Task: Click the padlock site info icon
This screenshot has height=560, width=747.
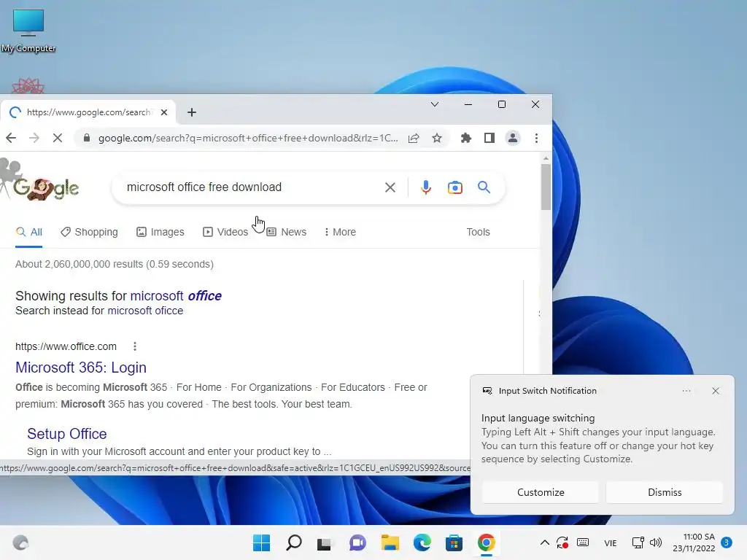Action: click(x=86, y=138)
